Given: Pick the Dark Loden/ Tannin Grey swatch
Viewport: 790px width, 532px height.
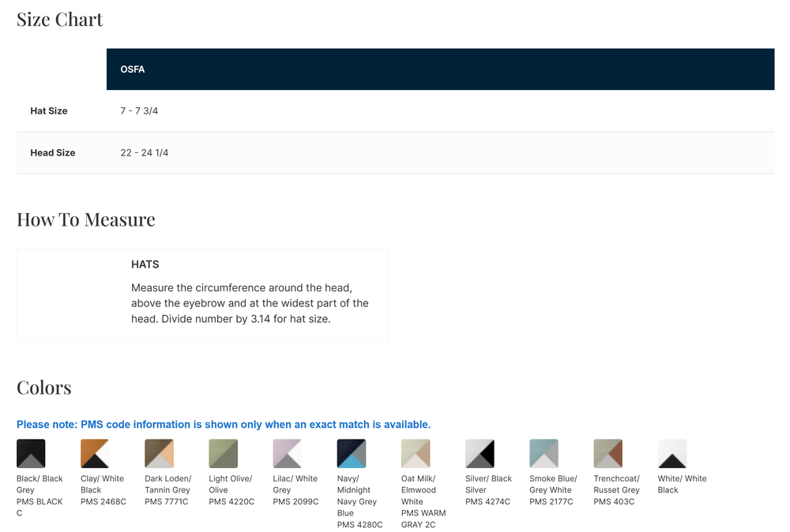Looking at the screenshot, I should pyautogui.click(x=159, y=454).
